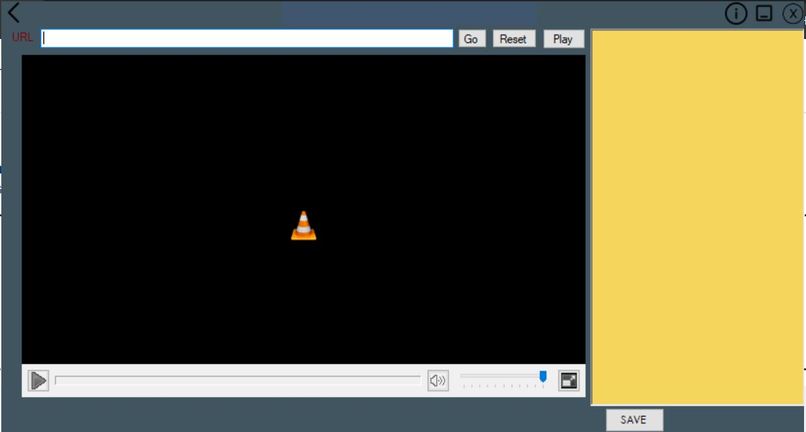The image size is (806, 432).
Task: Click into the URL input field
Action: point(247,39)
